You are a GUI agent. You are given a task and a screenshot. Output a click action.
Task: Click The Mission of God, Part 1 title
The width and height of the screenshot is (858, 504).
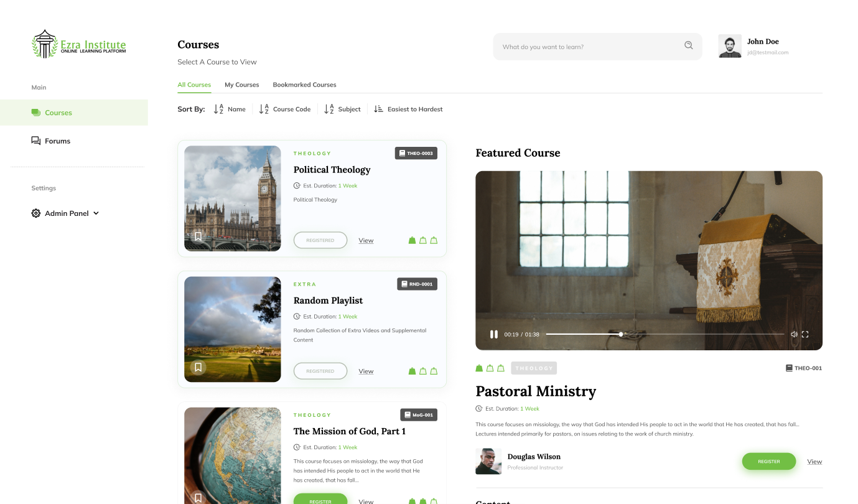(350, 431)
